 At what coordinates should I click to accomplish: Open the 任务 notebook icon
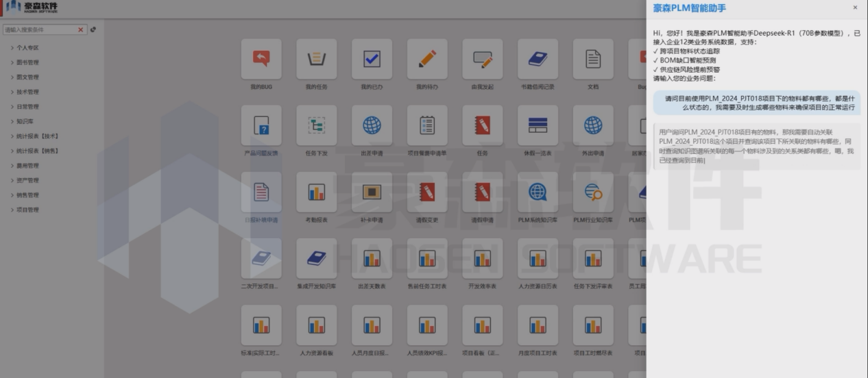[483, 125]
